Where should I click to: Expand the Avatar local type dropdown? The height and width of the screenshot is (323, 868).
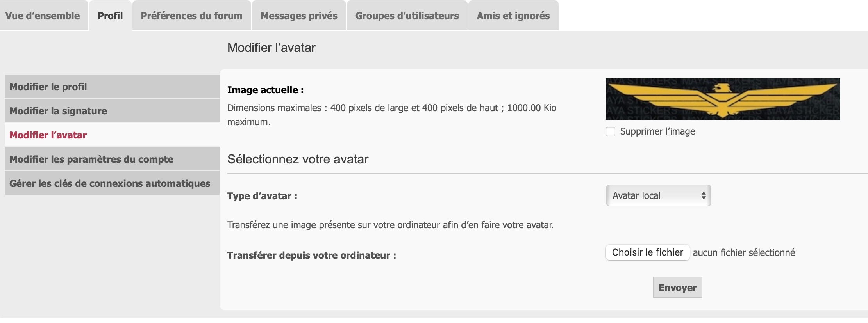(x=658, y=195)
